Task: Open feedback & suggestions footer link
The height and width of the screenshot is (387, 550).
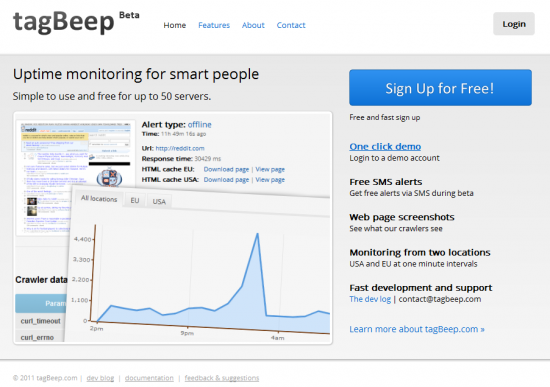Action: pyautogui.click(x=222, y=378)
